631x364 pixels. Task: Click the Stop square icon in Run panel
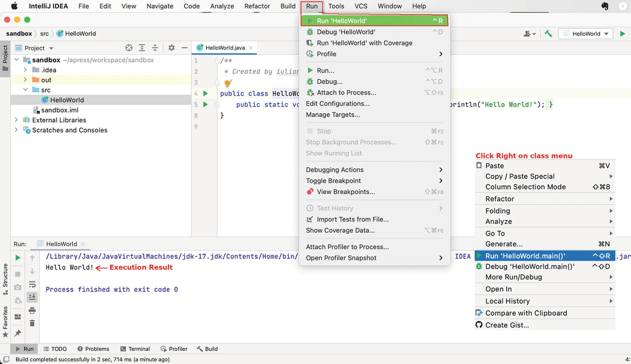(17, 274)
